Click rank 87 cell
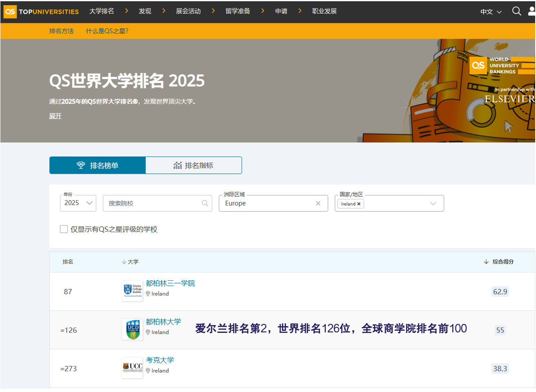The width and height of the screenshot is (536, 392). tap(68, 292)
